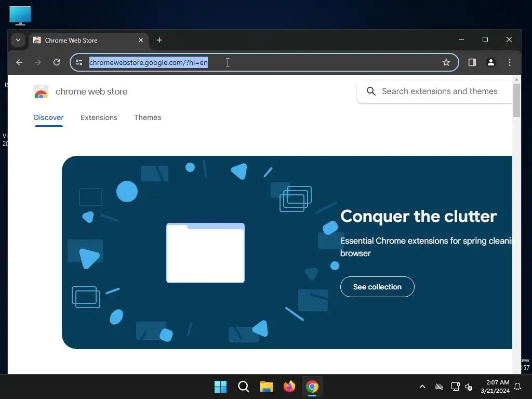Click the address bar URL

point(148,62)
